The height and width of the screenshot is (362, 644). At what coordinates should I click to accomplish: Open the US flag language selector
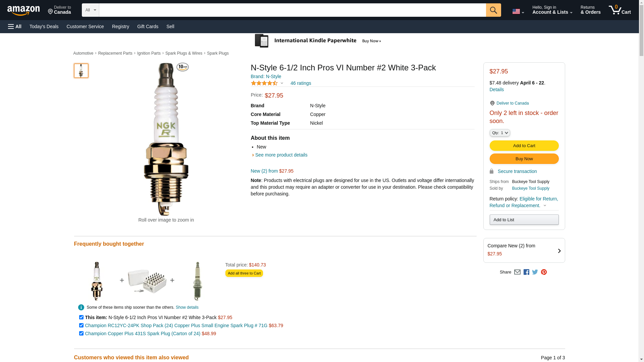click(518, 11)
